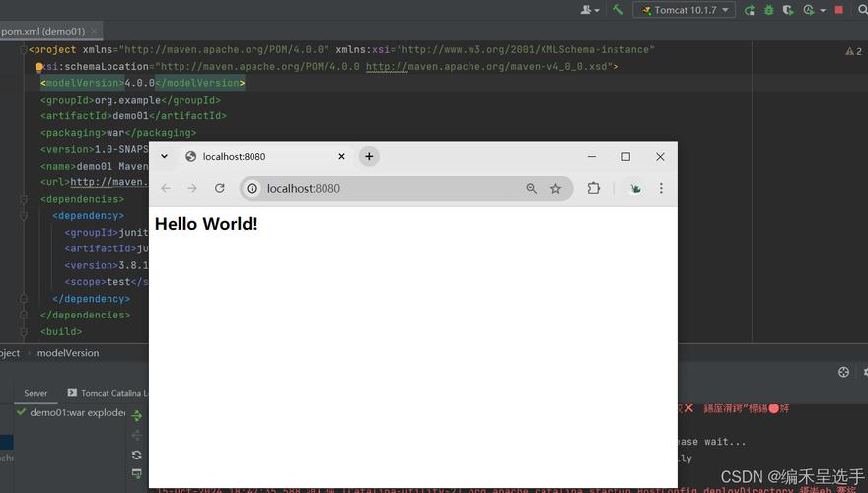Run with coverage using the shield icon
This screenshot has height=493, width=868.
click(788, 10)
